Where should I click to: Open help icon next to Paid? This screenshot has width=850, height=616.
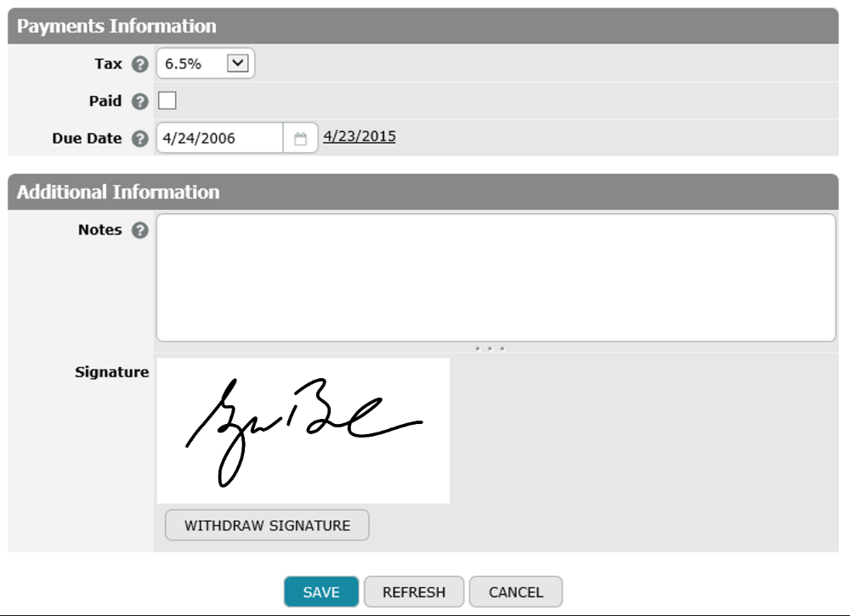pyautogui.click(x=140, y=101)
